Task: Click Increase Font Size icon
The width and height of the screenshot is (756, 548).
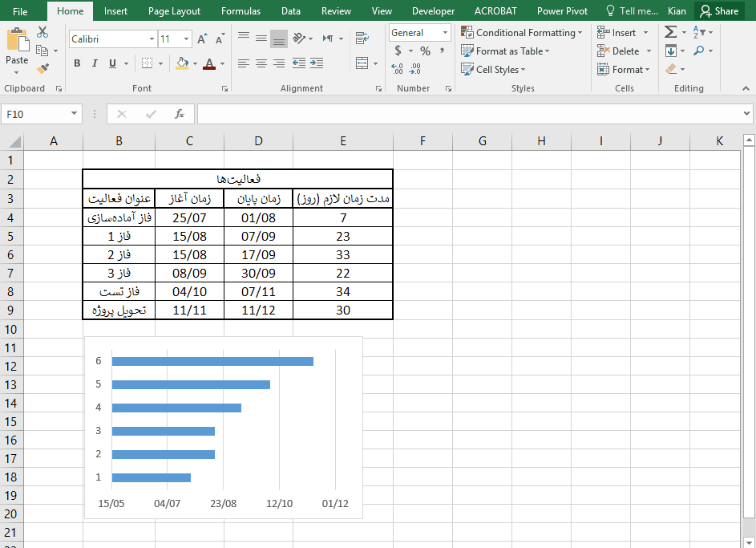Action: pyautogui.click(x=202, y=39)
